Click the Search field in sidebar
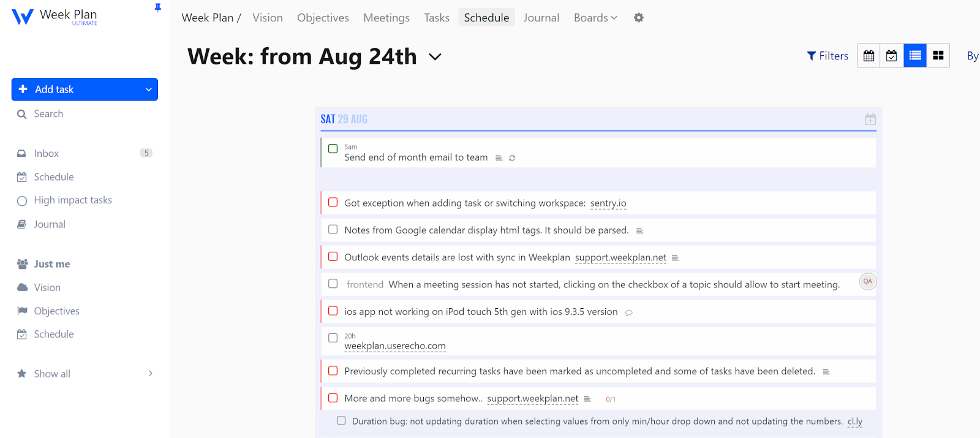The image size is (980, 438). pyautogui.click(x=48, y=114)
